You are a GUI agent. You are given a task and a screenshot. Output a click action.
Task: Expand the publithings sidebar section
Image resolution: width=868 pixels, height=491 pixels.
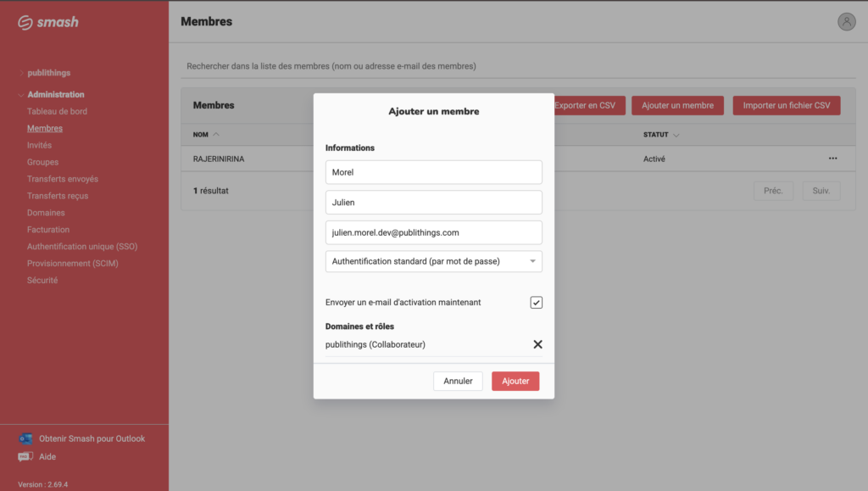(x=48, y=73)
